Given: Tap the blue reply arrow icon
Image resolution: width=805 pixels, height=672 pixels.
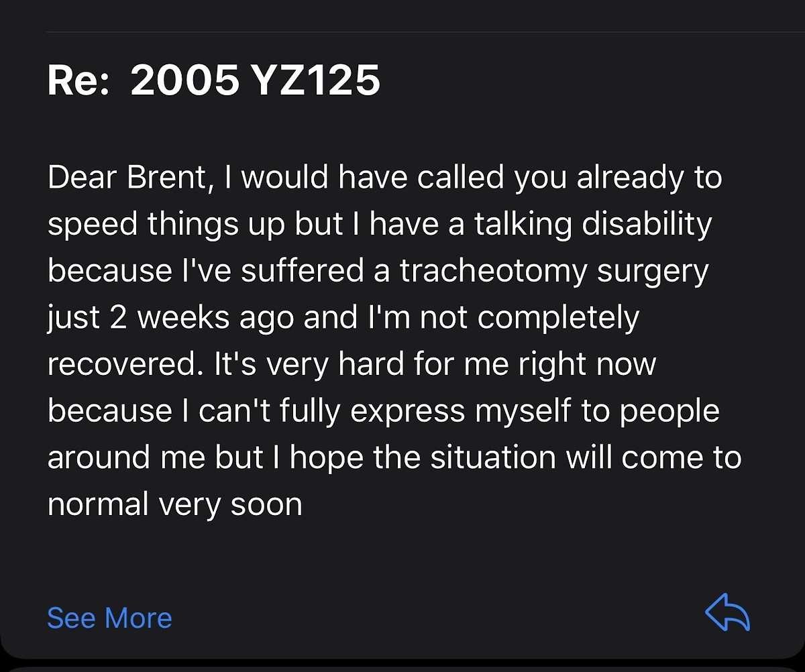Looking at the screenshot, I should point(727,613).
